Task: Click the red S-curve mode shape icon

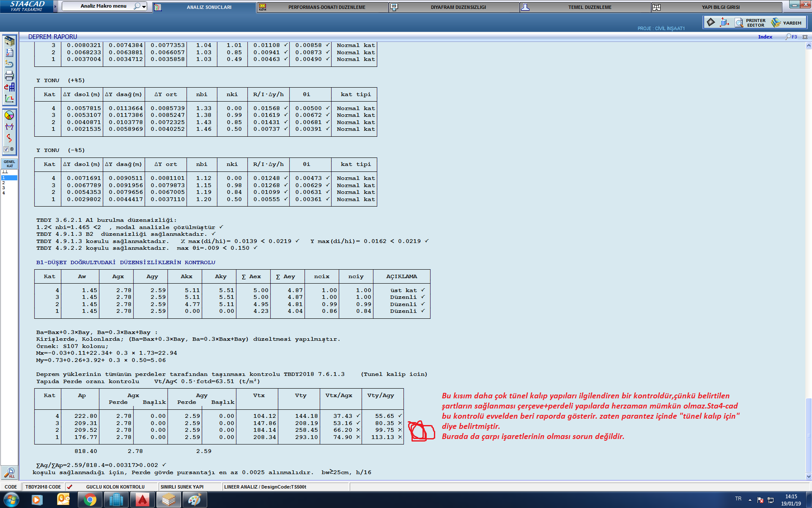Action: [9, 138]
